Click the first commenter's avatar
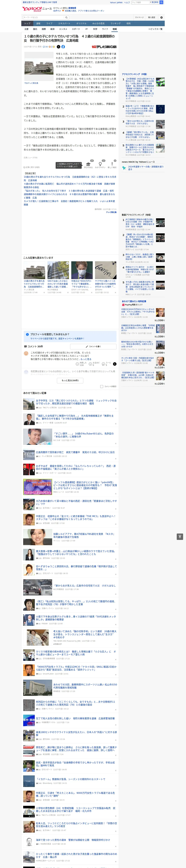 (x=26, y=353)
